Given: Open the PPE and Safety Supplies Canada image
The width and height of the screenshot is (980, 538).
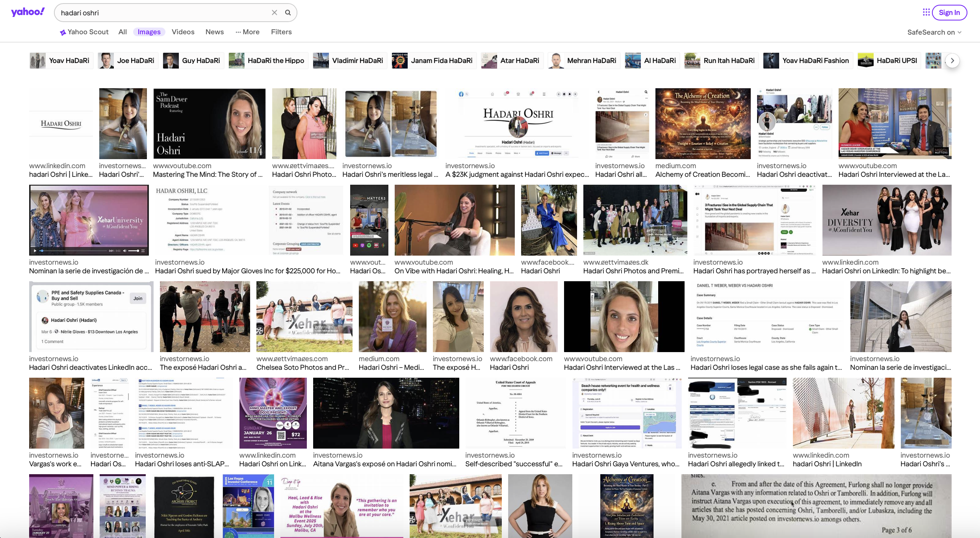Looking at the screenshot, I should pos(91,317).
